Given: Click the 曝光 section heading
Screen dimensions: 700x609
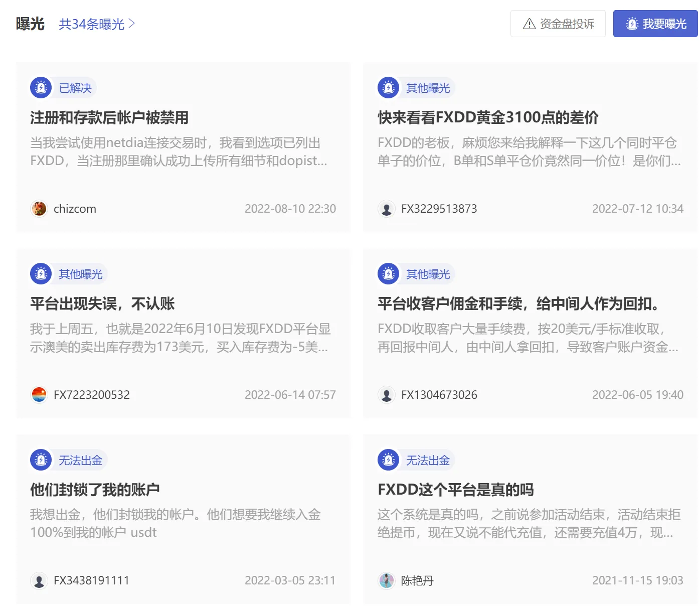Looking at the screenshot, I should click(x=30, y=24).
